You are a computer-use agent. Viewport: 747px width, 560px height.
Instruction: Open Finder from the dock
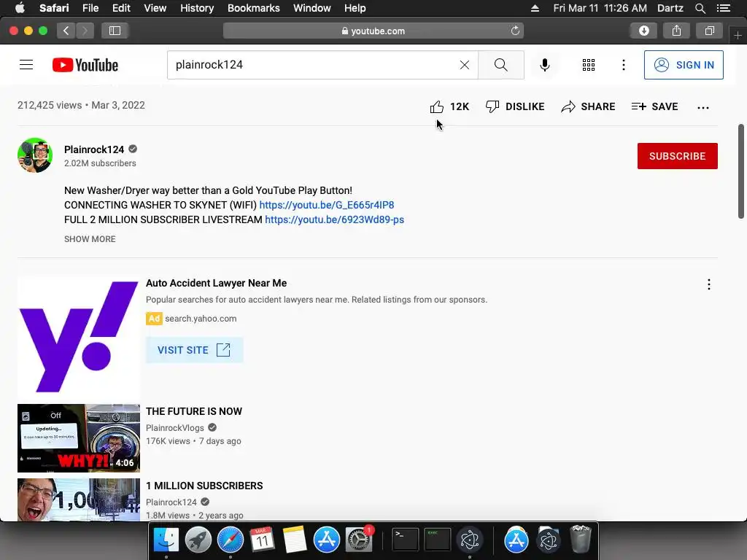[x=166, y=540]
